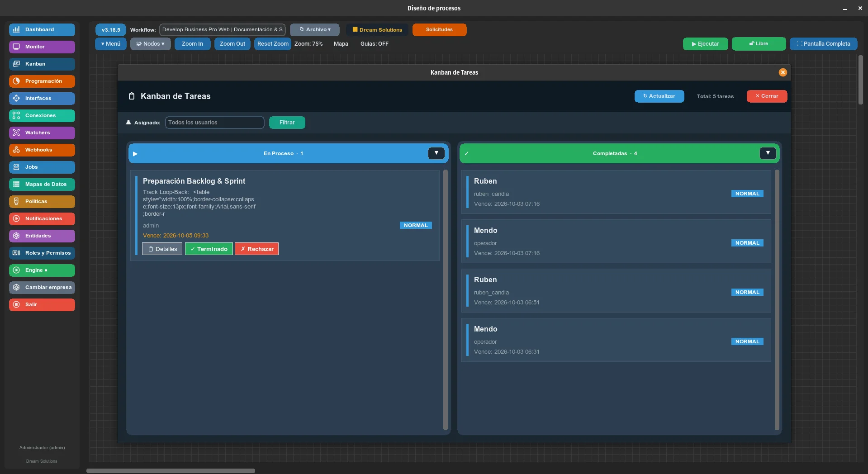The image size is (868, 474).
Task: Open Detalles of Preparación Backlog task
Action: (162, 249)
